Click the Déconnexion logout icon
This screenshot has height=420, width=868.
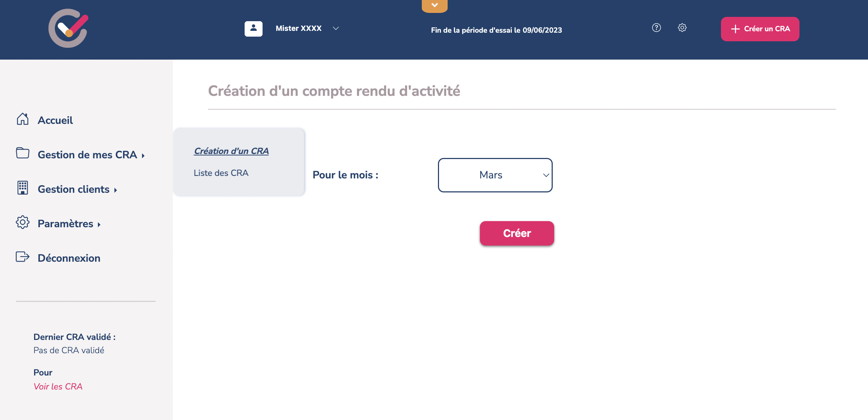[23, 257]
